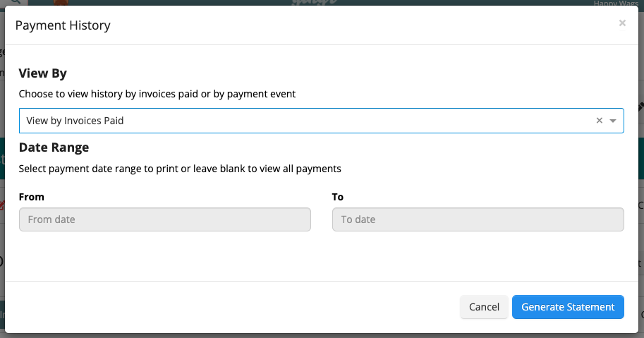Click the View By heading
This screenshot has width=644, height=338.
[43, 73]
